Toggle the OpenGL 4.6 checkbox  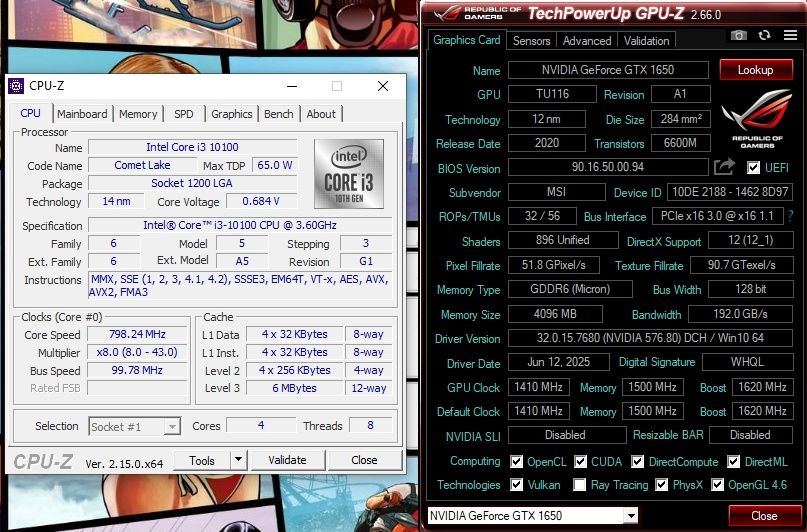click(x=717, y=485)
